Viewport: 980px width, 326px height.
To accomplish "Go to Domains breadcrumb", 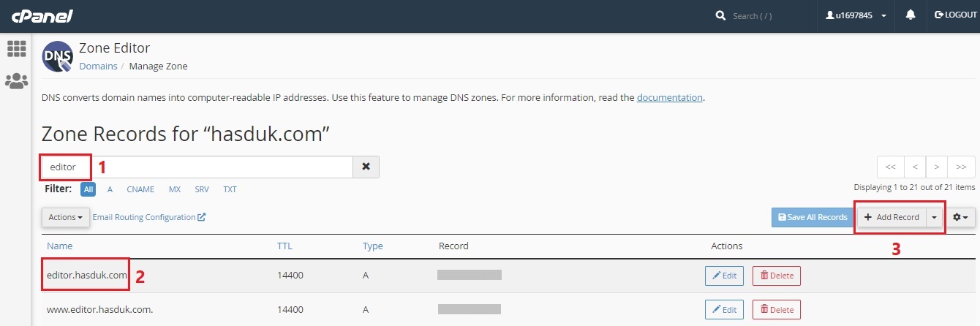I will tap(98, 66).
